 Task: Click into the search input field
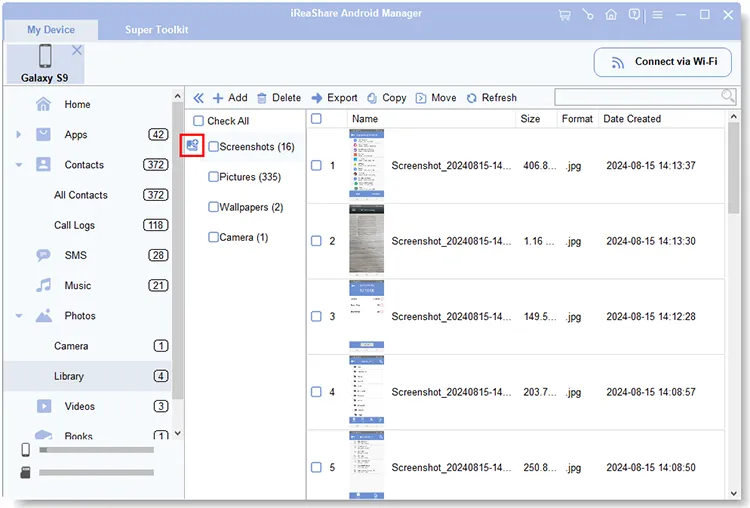point(639,97)
